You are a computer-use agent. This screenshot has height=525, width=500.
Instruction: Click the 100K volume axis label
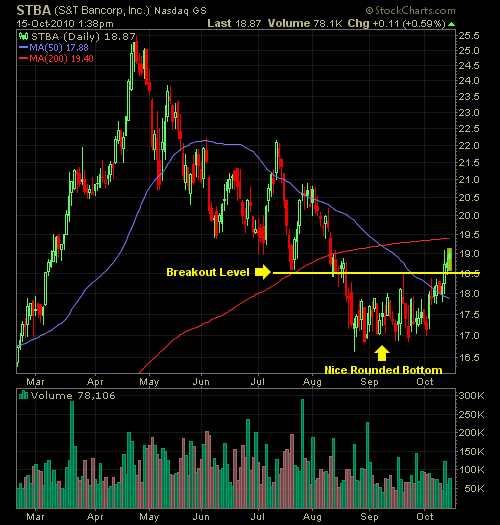pos(471,470)
